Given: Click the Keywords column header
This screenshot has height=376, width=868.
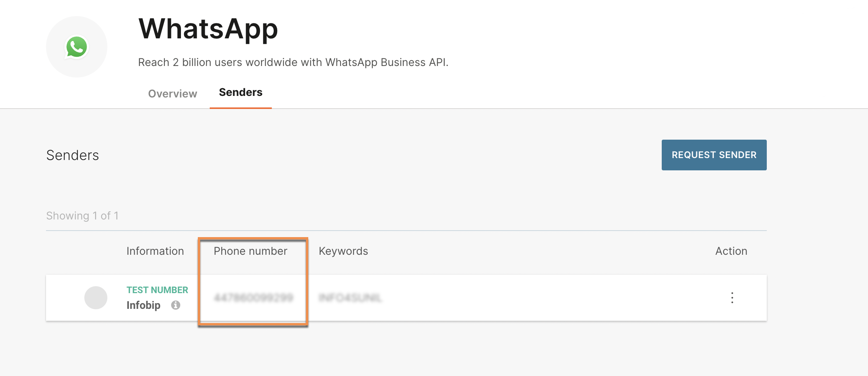Looking at the screenshot, I should 344,251.
